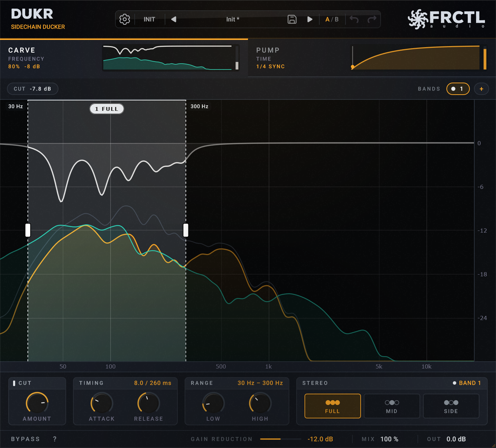This screenshot has width=496, height=448.
Task: Click the BAND 1 indicator in Stereo panel
Action: 467,383
